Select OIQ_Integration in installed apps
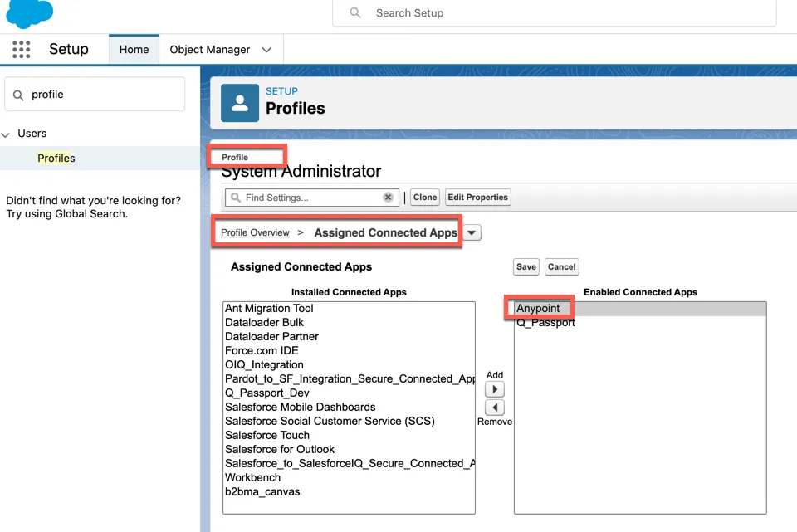Screen dimensions: 797x532 [x=349, y=365]
